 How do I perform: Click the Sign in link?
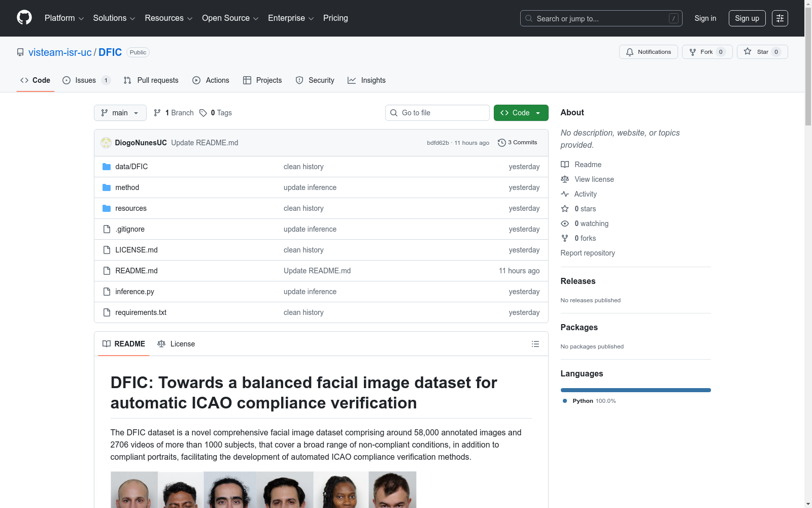[705, 18]
